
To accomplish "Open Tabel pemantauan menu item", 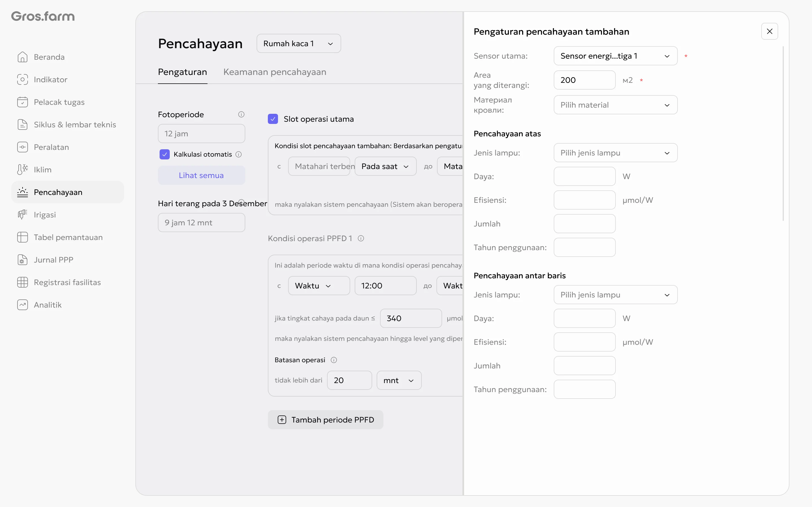I will 68,237.
